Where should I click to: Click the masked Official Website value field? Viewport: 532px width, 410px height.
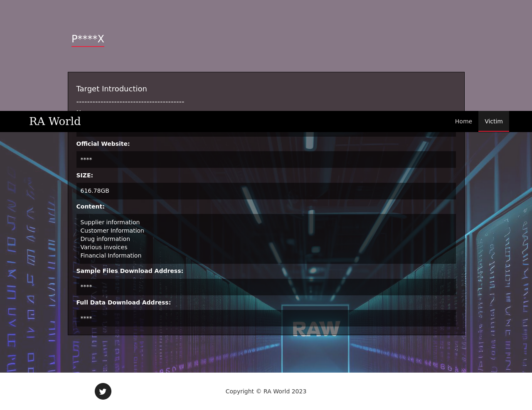[266, 160]
